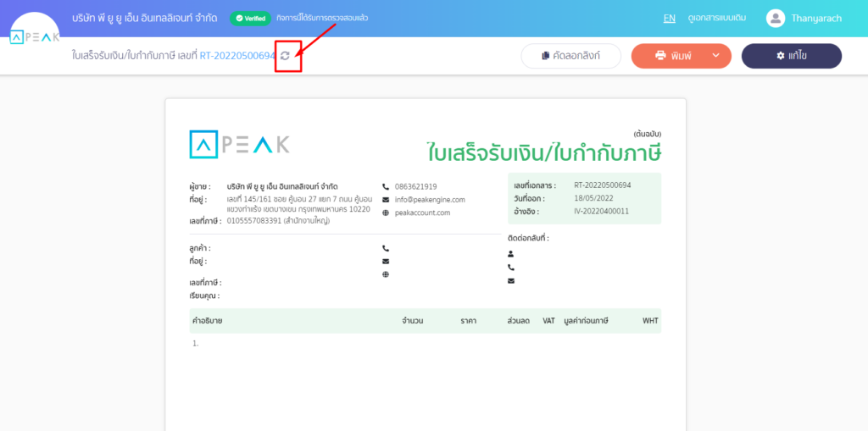The image size is (868, 431).
Task: Click the seller email envelope icon
Action: [x=386, y=200]
